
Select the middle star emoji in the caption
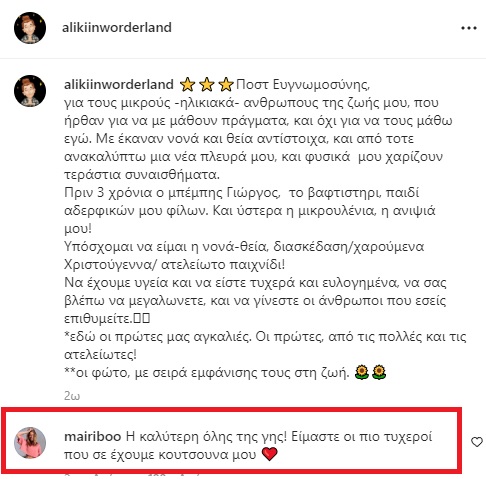pyautogui.click(x=207, y=85)
